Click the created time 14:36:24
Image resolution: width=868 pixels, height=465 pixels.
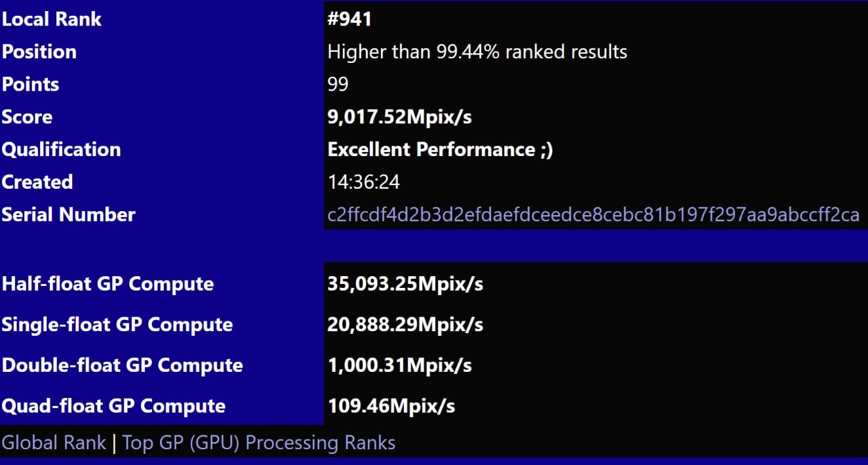coord(363,182)
